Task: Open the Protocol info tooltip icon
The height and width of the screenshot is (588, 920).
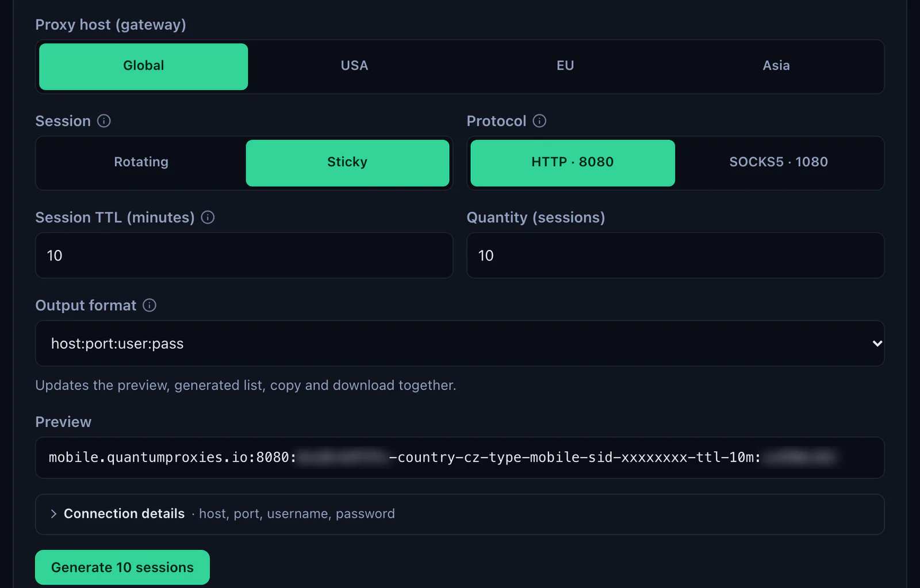Action: pyautogui.click(x=539, y=121)
